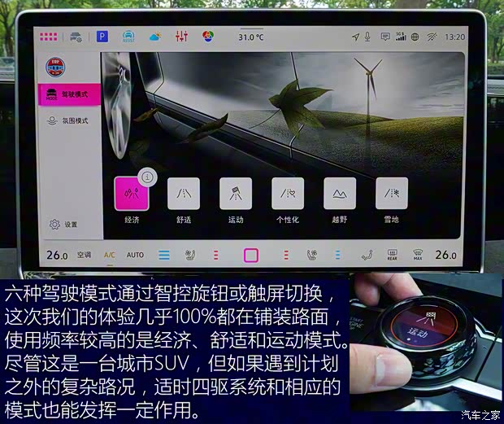Open right seat ventilation icon
Image resolution: width=504 pixels, height=424 pixels.
pos(312,255)
